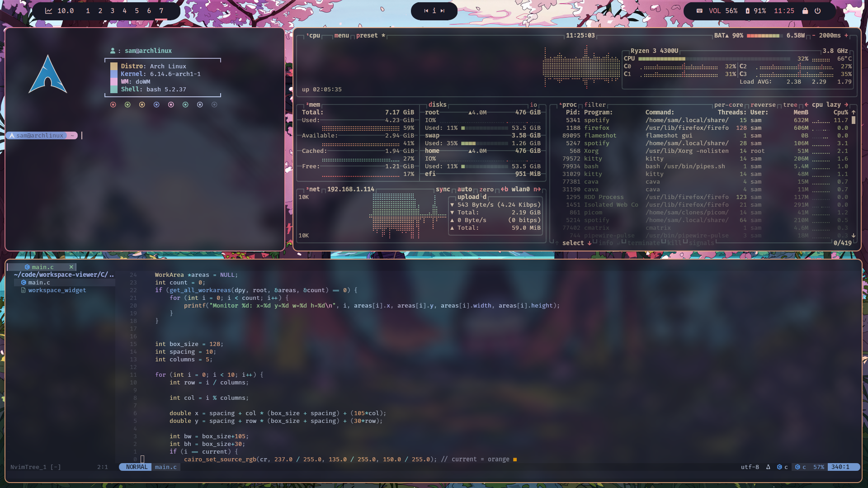The width and height of the screenshot is (868, 488).
Task: Select next network interface with n> arrow
Action: tap(537, 189)
